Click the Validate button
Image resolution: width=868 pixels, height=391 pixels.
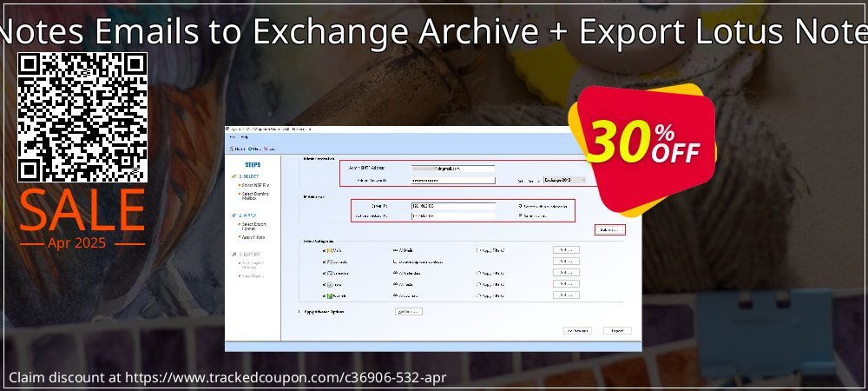pyautogui.click(x=610, y=230)
